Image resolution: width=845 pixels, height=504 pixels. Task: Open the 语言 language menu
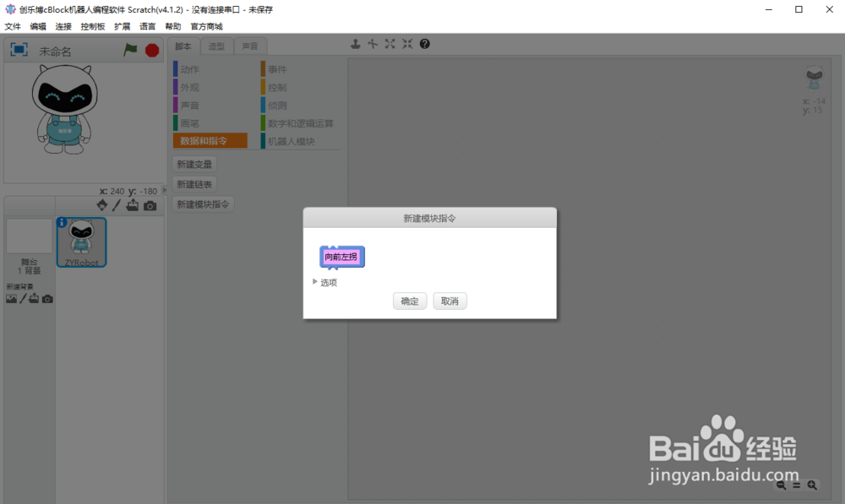point(147,25)
